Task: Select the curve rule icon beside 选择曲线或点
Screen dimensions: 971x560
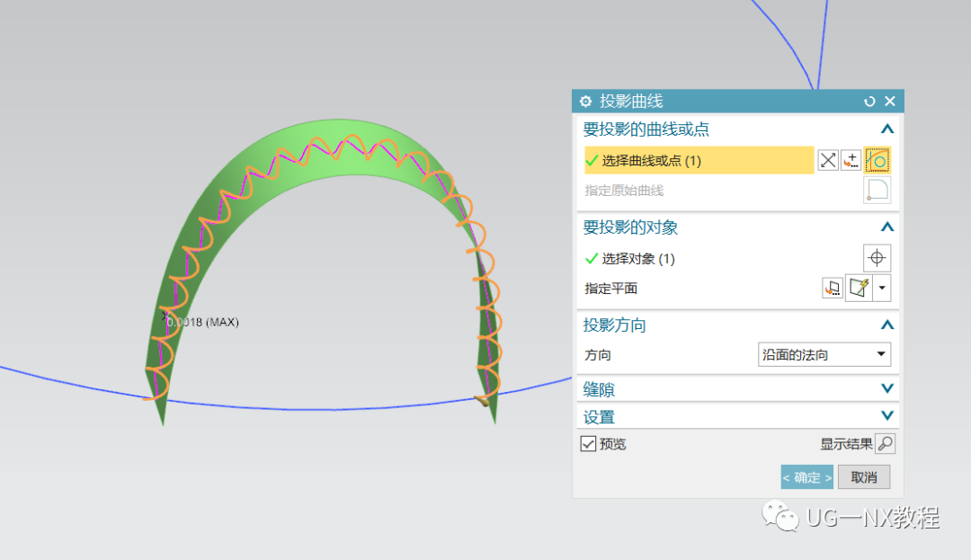Action: (877, 159)
